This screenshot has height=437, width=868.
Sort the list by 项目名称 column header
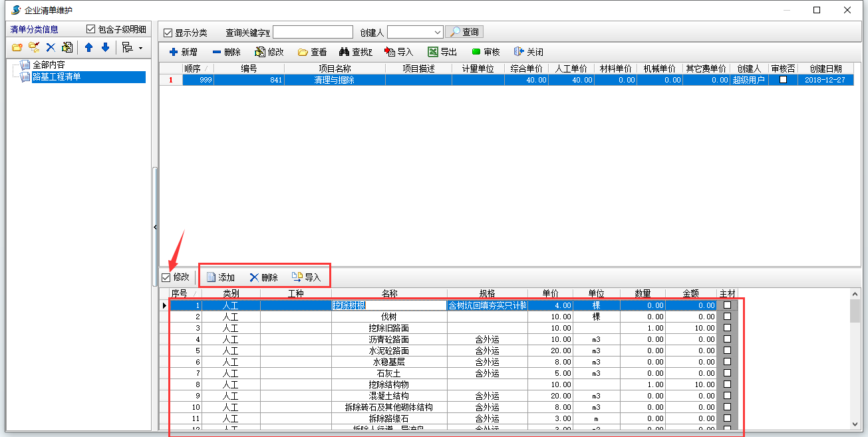point(334,69)
